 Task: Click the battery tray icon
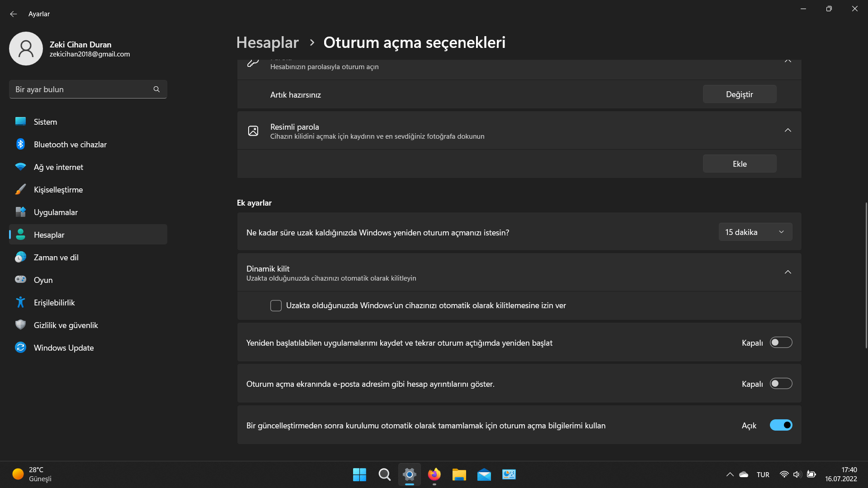[x=811, y=474]
